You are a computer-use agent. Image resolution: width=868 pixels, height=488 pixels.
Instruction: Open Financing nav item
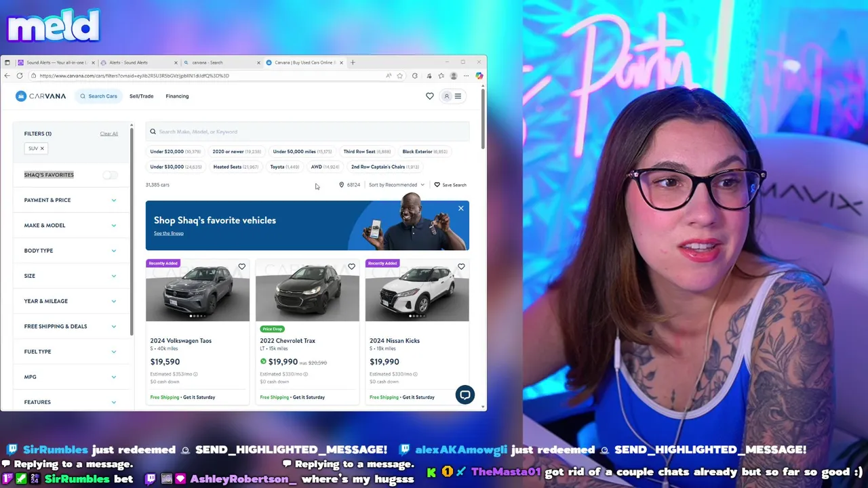coord(177,96)
